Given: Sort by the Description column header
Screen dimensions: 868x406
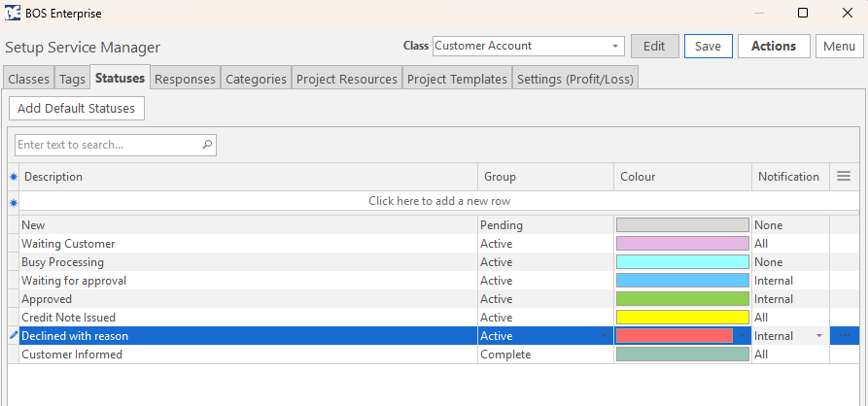Looking at the screenshot, I should [x=249, y=177].
